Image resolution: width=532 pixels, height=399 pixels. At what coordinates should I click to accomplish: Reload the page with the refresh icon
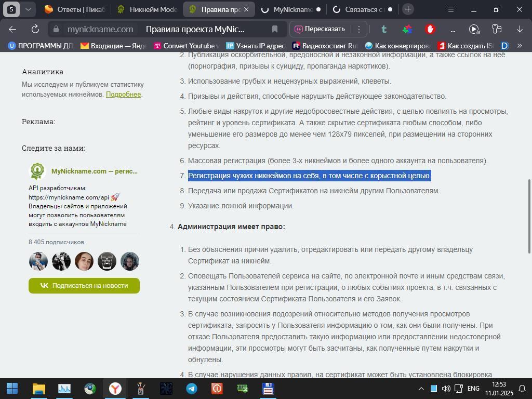35,29
